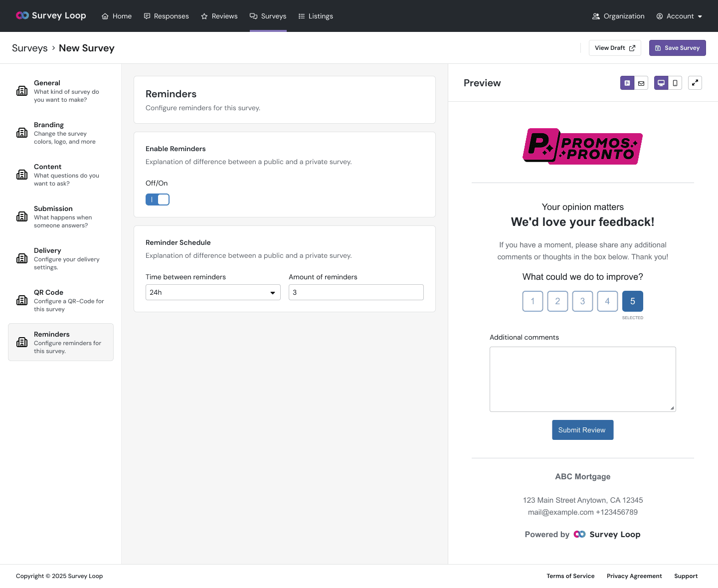Image resolution: width=718 pixels, height=588 pixels.
Task: Select the Reminders settings section
Action: tap(61, 342)
